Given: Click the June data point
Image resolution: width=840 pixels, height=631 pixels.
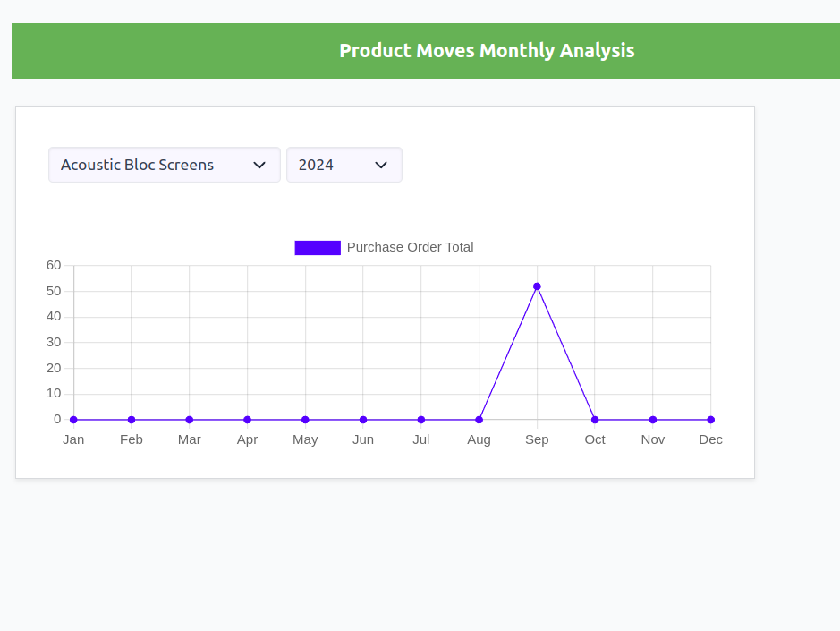Looking at the screenshot, I should [363, 420].
